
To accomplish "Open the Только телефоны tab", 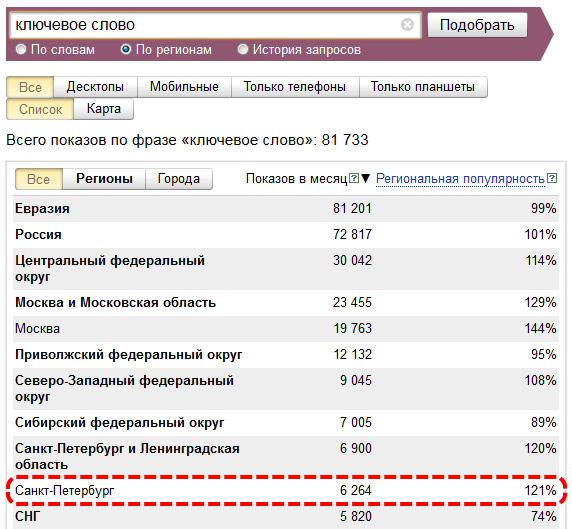I will click(x=295, y=87).
